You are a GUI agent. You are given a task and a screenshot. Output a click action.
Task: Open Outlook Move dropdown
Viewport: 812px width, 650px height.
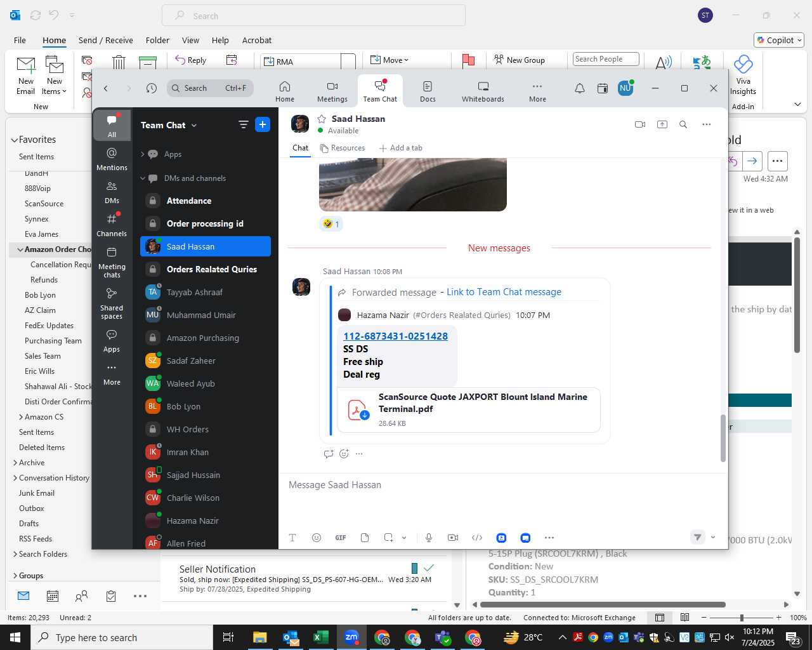[390, 60]
